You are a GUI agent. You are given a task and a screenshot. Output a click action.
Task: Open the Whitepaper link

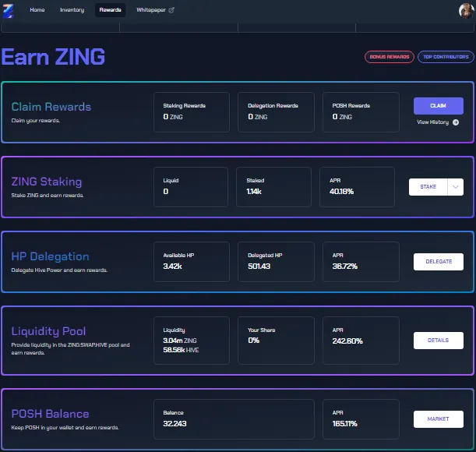[151, 10]
